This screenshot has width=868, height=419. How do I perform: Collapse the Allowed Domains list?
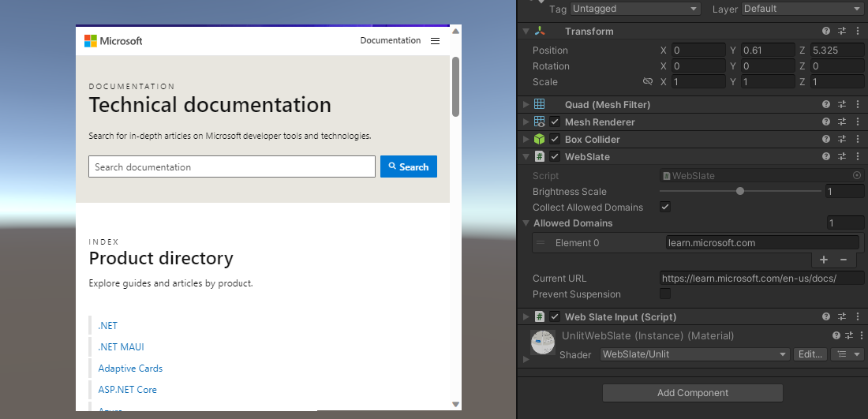[x=526, y=223]
